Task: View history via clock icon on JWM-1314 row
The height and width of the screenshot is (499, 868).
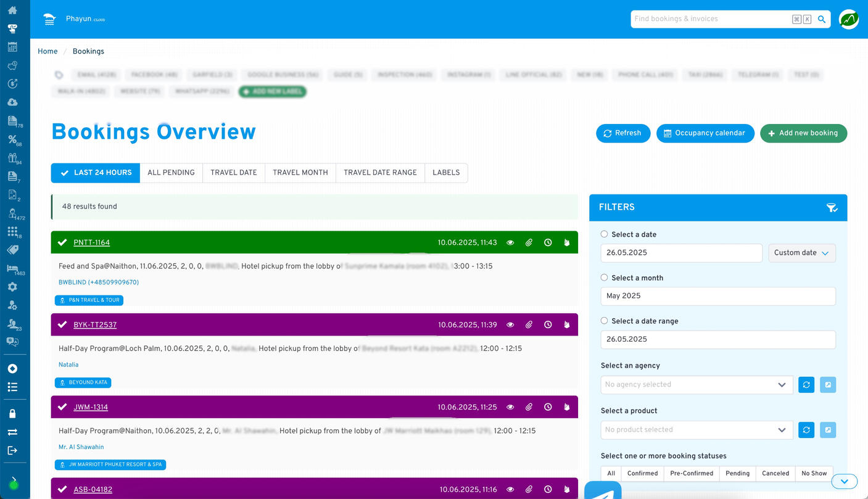Action: click(548, 407)
